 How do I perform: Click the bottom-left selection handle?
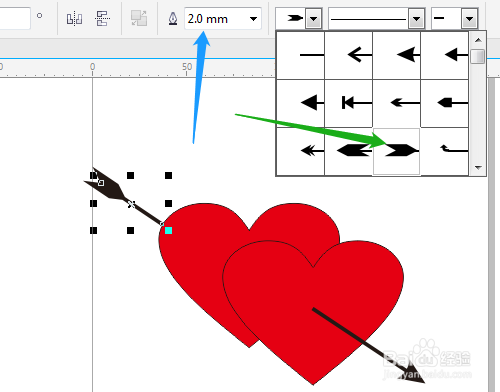(x=93, y=230)
